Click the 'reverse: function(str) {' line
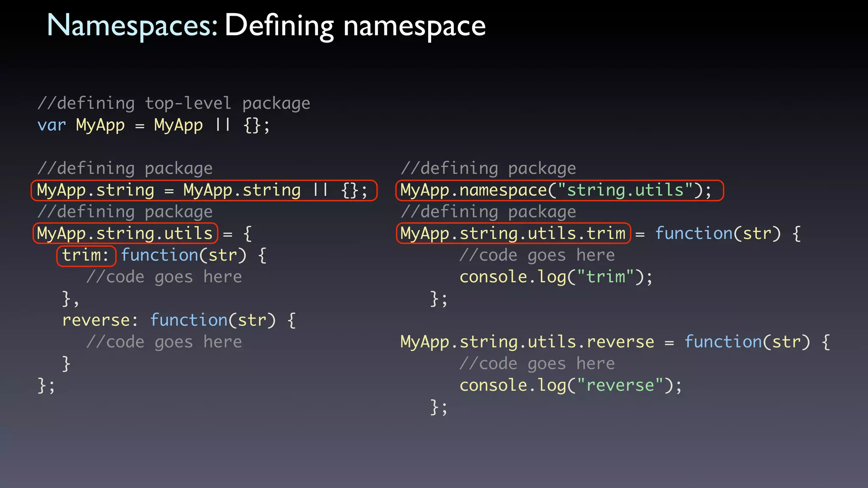Viewport: 868px width, 488px height. pos(179,320)
